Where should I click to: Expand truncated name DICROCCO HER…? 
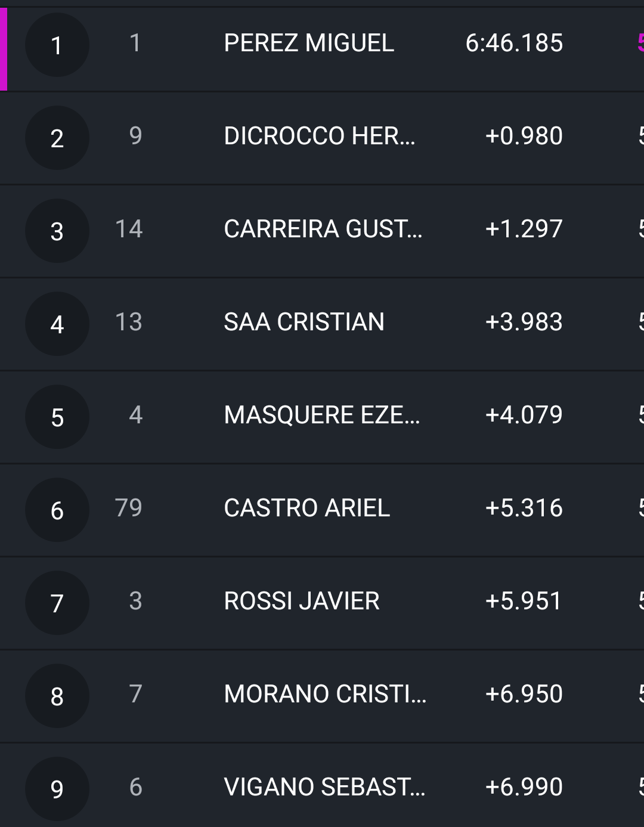point(320,136)
